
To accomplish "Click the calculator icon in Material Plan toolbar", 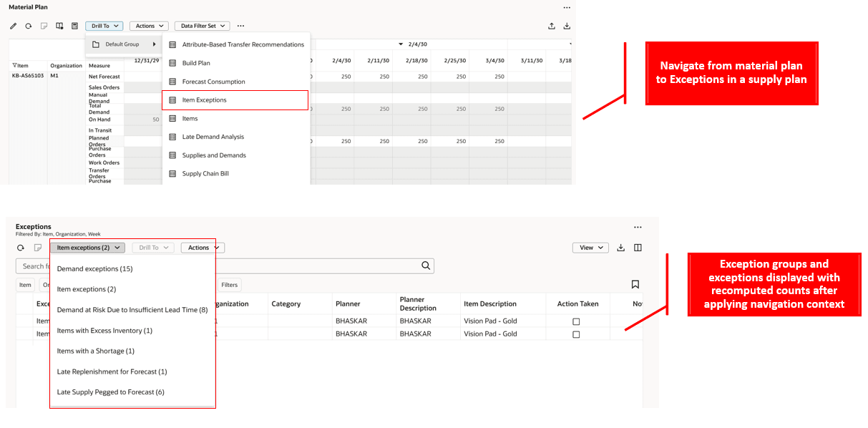I will click(74, 26).
